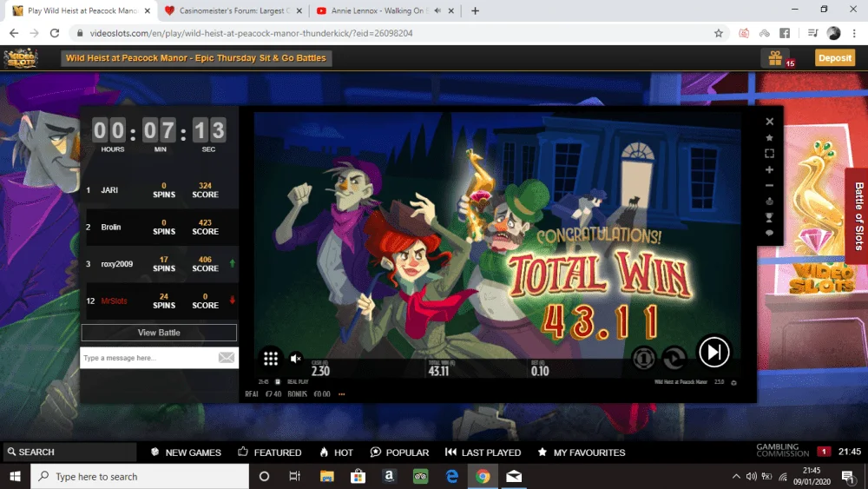Image resolution: width=868 pixels, height=489 pixels.
Task: Open the HOT games category
Action: 336,452
